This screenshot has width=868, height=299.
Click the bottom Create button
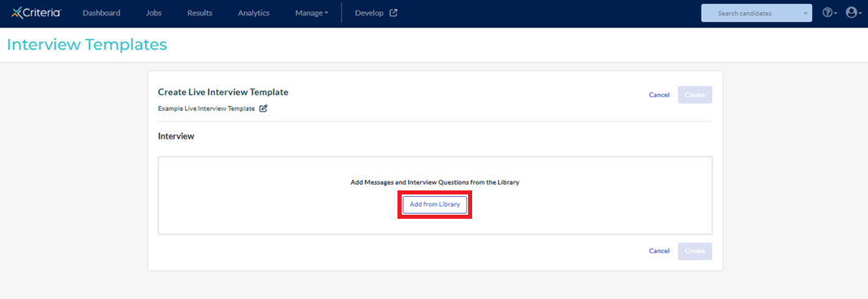click(694, 251)
